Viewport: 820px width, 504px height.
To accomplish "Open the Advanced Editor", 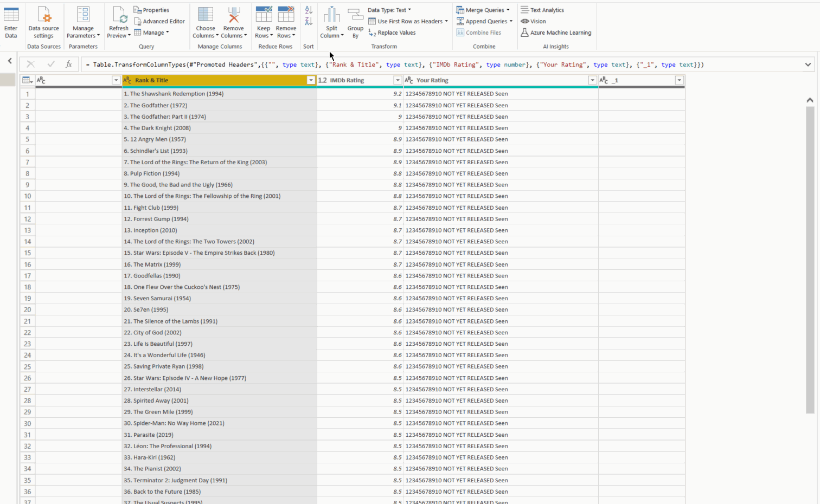I will (159, 21).
